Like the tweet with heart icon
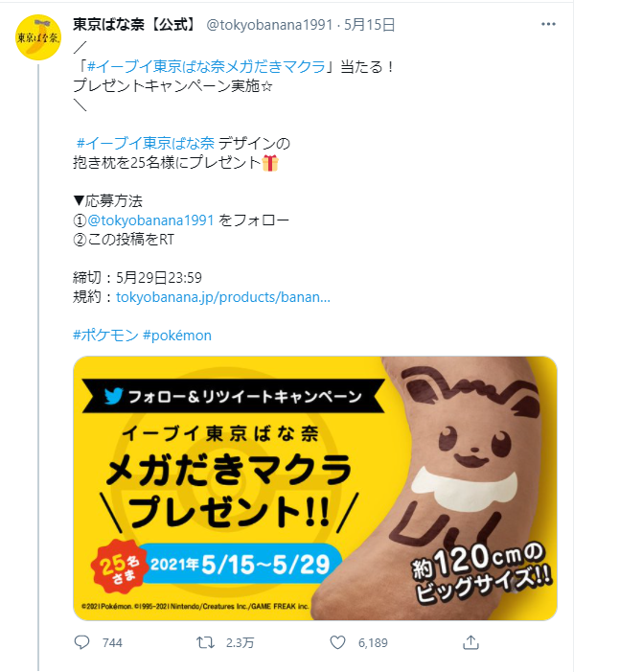This screenshot has width=642, height=672. [337, 642]
